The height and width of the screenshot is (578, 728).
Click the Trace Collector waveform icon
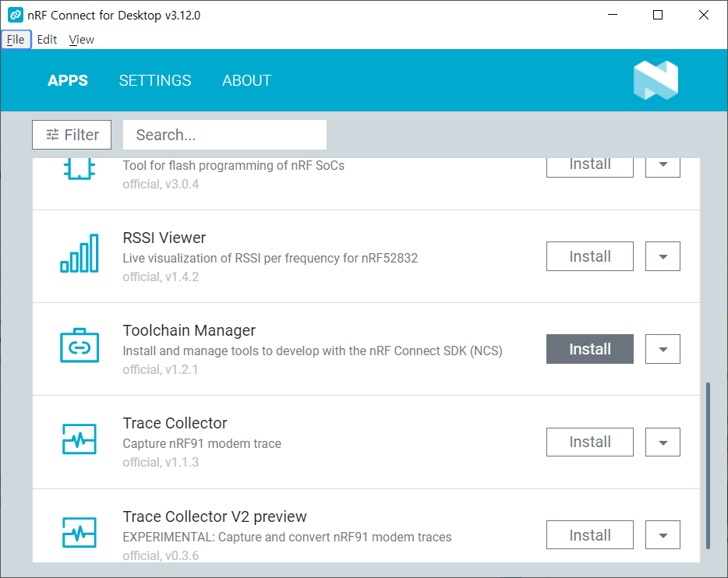79,439
